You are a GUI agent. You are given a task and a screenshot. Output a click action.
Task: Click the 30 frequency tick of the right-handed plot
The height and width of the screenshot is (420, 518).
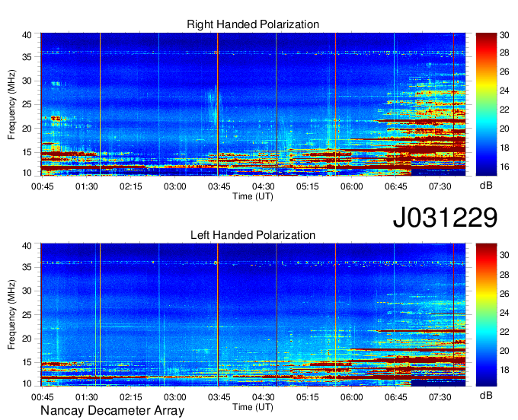27,81
